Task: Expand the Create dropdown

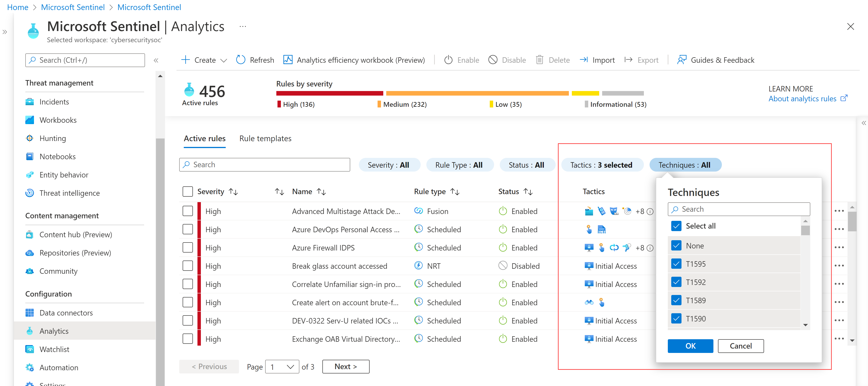Action: pos(204,60)
